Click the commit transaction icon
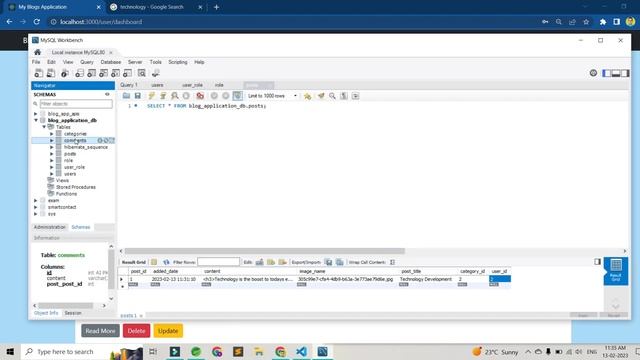Viewport: 640px width, 360px height. 214,96
